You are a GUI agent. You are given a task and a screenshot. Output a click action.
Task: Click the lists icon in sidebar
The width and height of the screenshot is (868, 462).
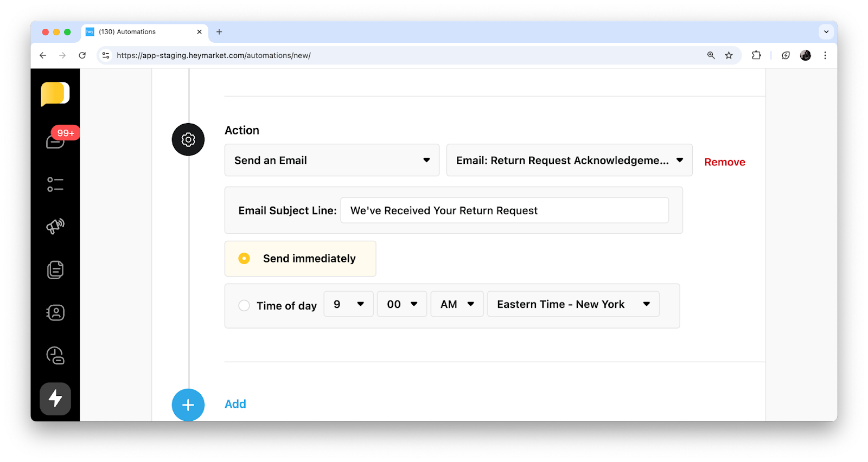click(x=55, y=184)
